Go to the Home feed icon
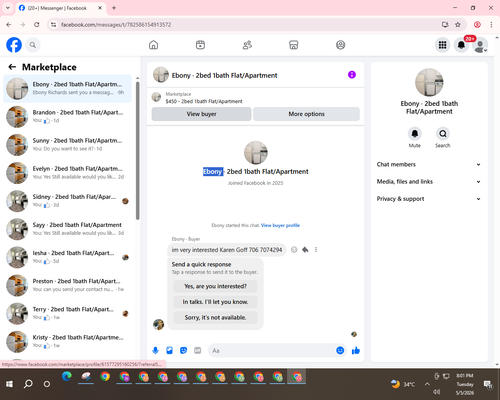Screen dimensions: 500x400 click(153, 45)
